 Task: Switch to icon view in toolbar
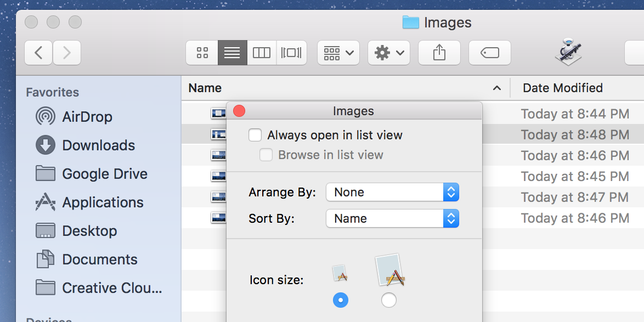coord(202,53)
